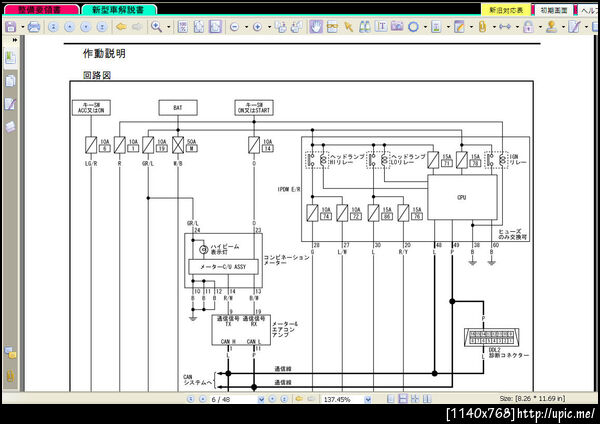Open the highlight tool dropdown arrow
Image resolution: width=600 pixels, height=424 pixels.
point(448,27)
